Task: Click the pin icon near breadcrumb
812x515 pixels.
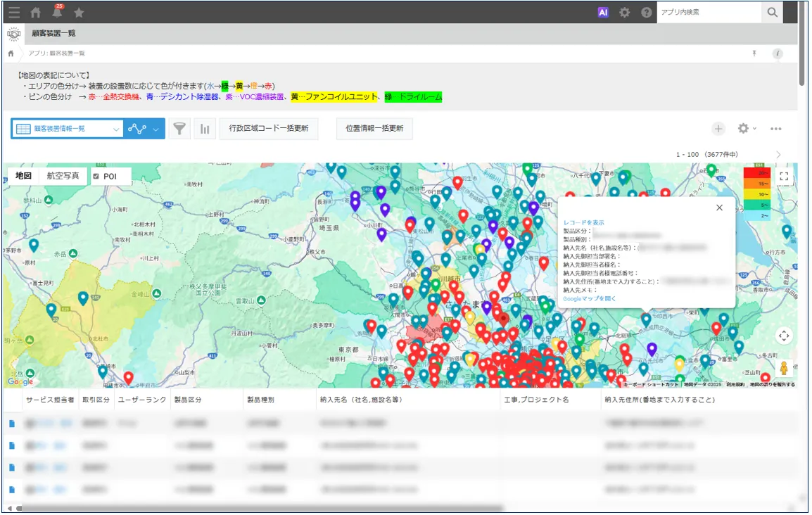Action: (754, 53)
